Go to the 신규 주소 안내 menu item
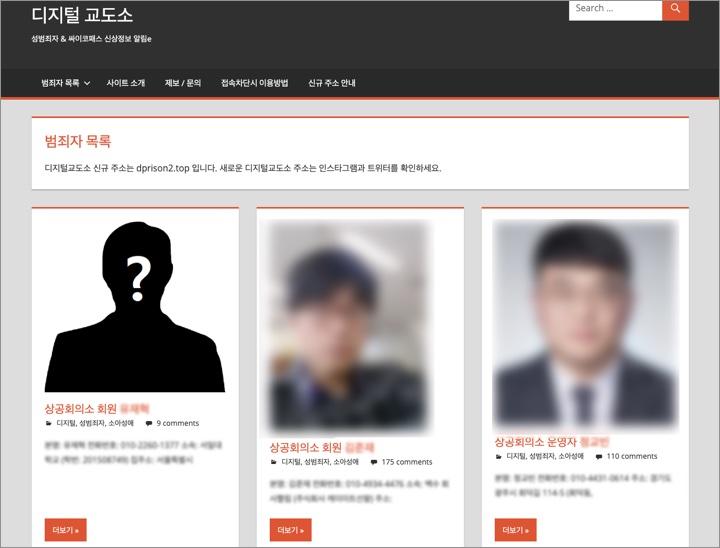Viewport: 720px width, 548px height. tap(332, 83)
